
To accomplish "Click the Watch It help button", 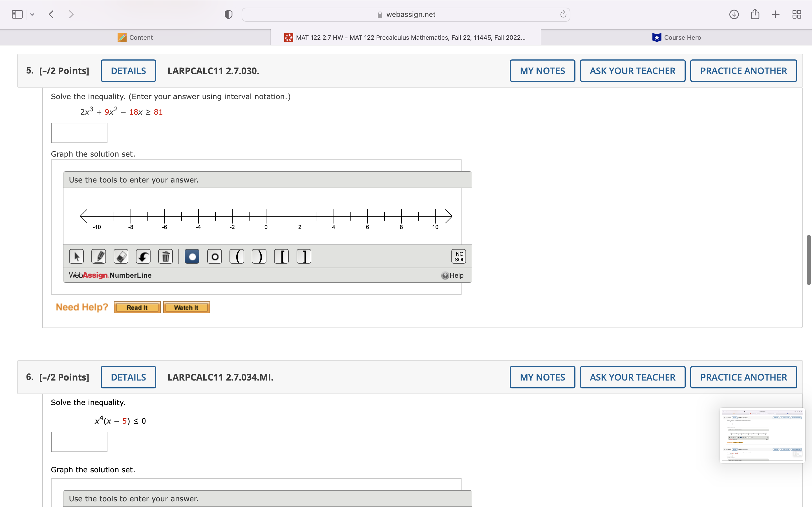I will pyautogui.click(x=187, y=308).
